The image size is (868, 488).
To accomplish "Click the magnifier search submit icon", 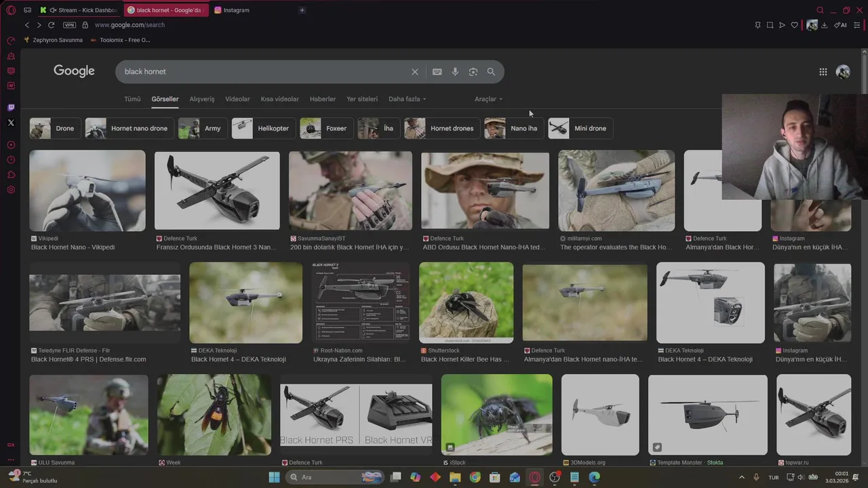I will (x=491, y=72).
